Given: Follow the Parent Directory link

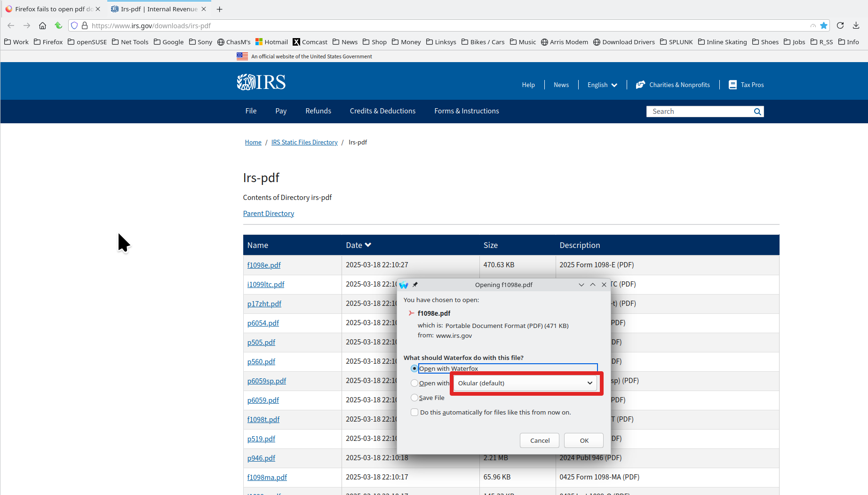Looking at the screenshot, I should tap(269, 214).
